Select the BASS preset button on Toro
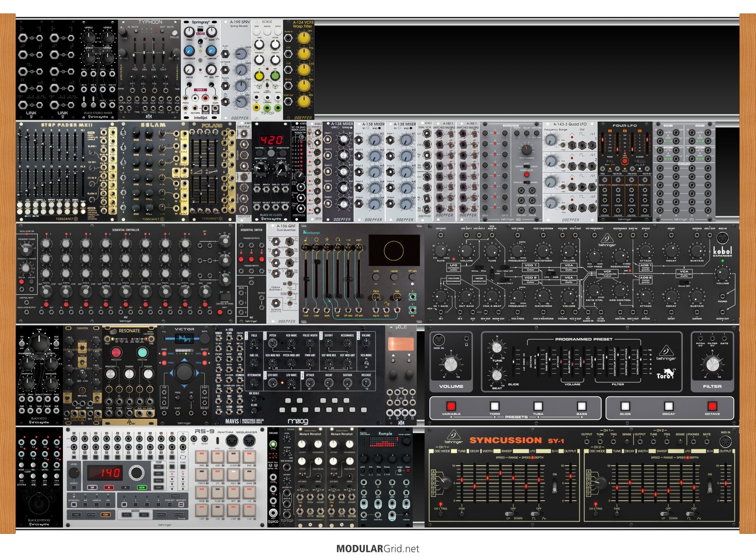756x557 pixels. tap(581, 406)
